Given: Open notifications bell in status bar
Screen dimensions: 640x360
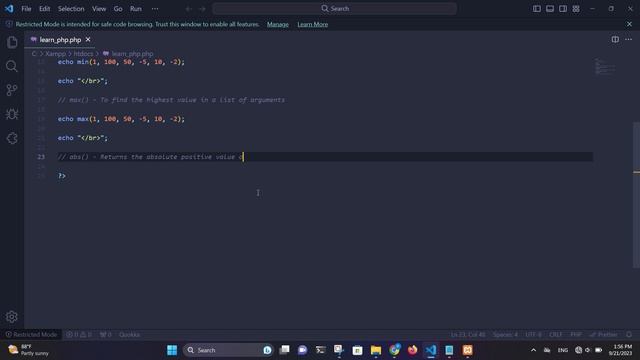Looking at the screenshot, I should 629,335.
